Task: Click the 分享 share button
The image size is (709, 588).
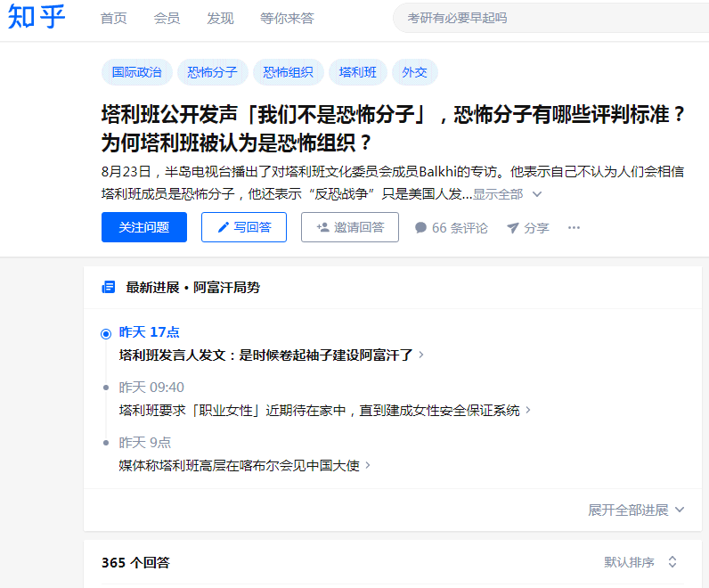Action: coord(528,227)
